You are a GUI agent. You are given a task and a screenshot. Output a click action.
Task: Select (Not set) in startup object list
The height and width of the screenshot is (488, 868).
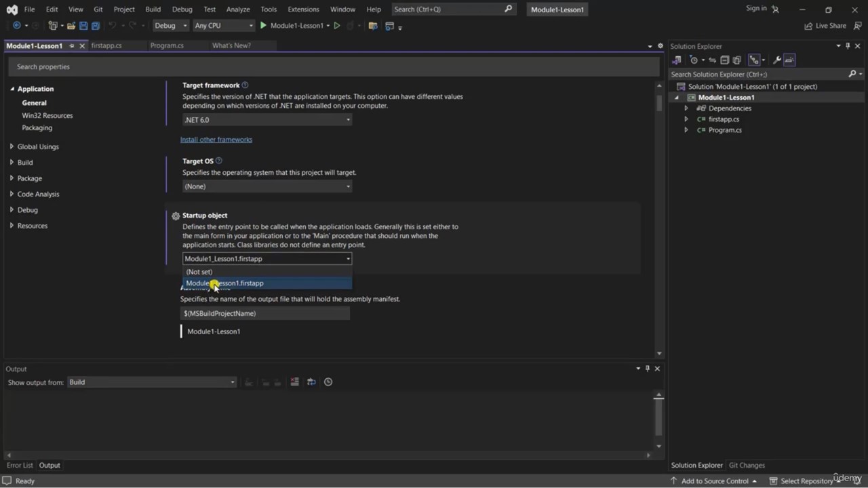point(267,272)
